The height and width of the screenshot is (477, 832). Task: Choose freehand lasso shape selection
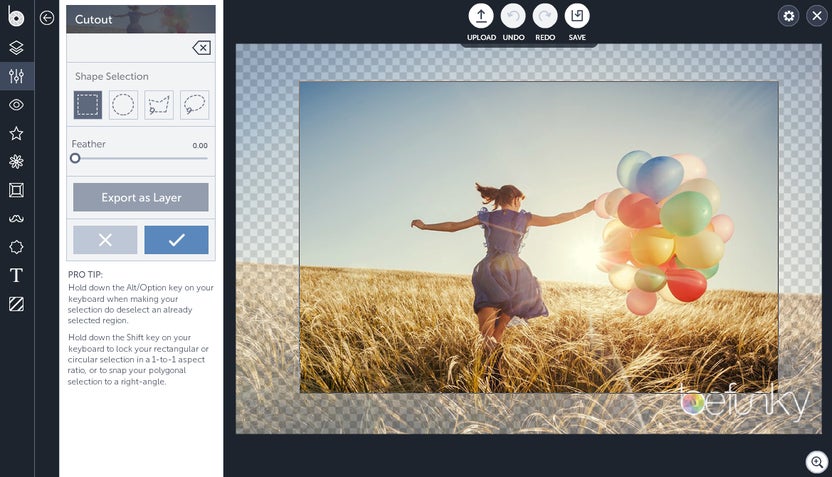tap(194, 105)
